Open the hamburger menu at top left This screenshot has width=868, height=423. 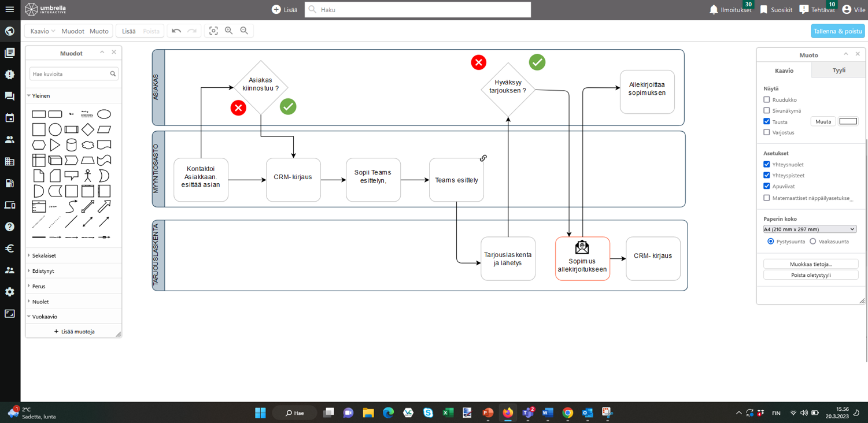coord(10,9)
